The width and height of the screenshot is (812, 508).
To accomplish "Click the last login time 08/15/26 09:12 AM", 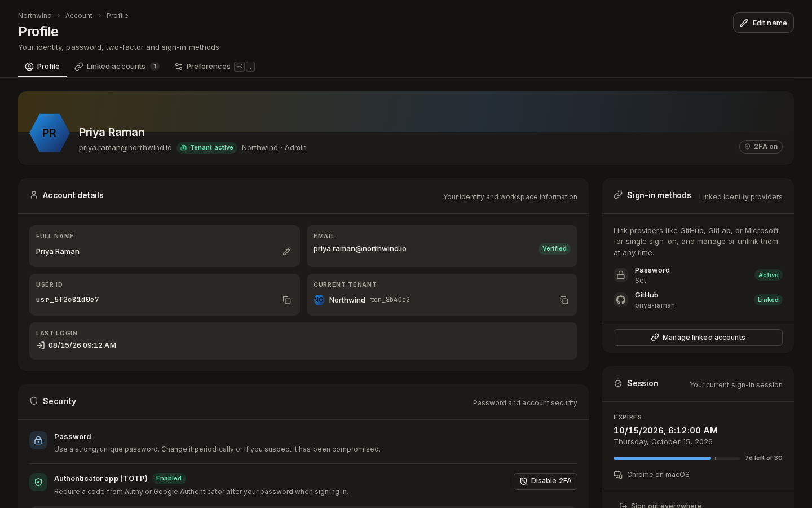I will pos(82,345).
